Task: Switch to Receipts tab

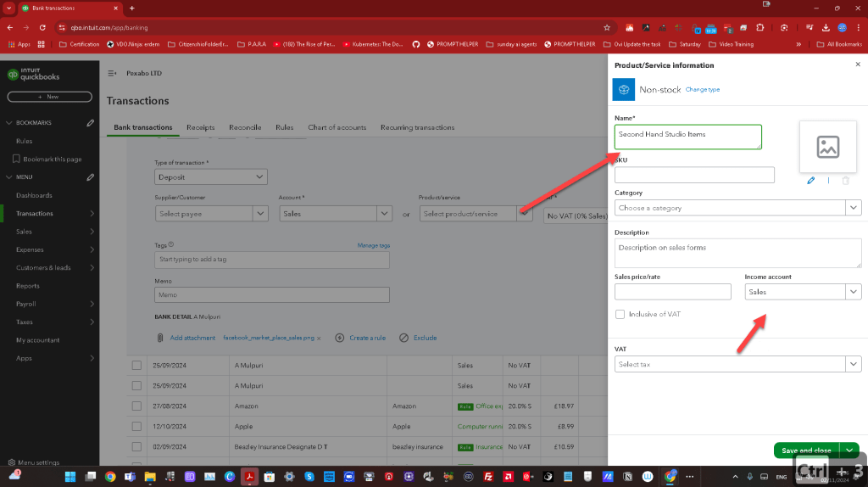Action: (x=200, y=127)
